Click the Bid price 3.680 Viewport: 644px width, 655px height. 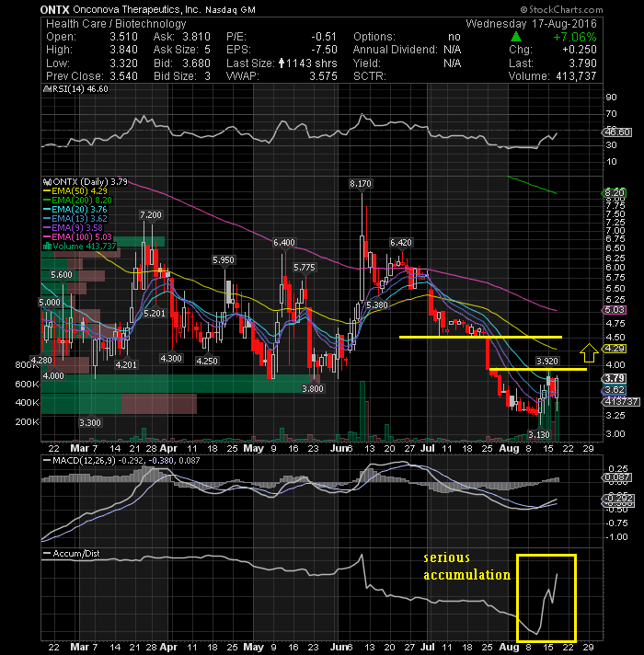196,63
